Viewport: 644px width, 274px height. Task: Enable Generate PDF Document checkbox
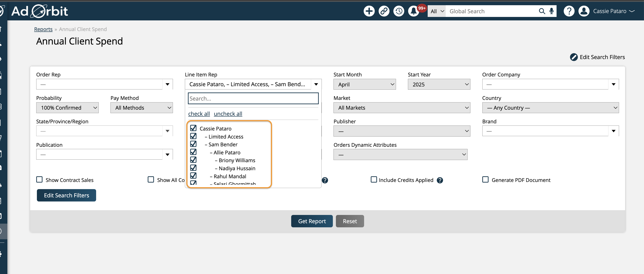tap(485, 179)
